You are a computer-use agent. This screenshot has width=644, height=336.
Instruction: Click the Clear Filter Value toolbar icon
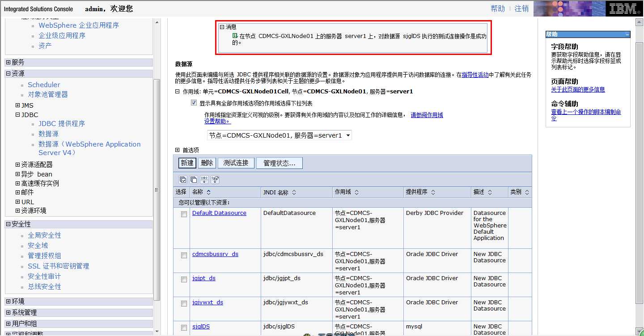coord(215,180)
